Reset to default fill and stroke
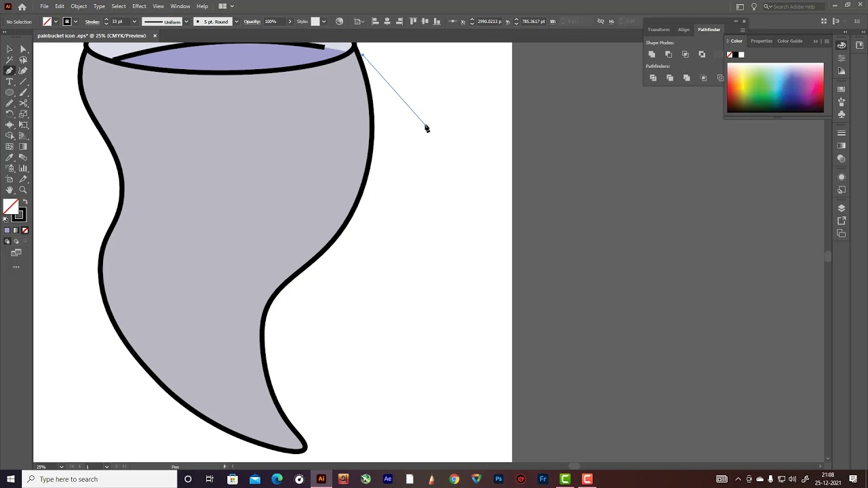Image resolution: width=868 pixels, height=488 pixels. click(x=6, y=218)
